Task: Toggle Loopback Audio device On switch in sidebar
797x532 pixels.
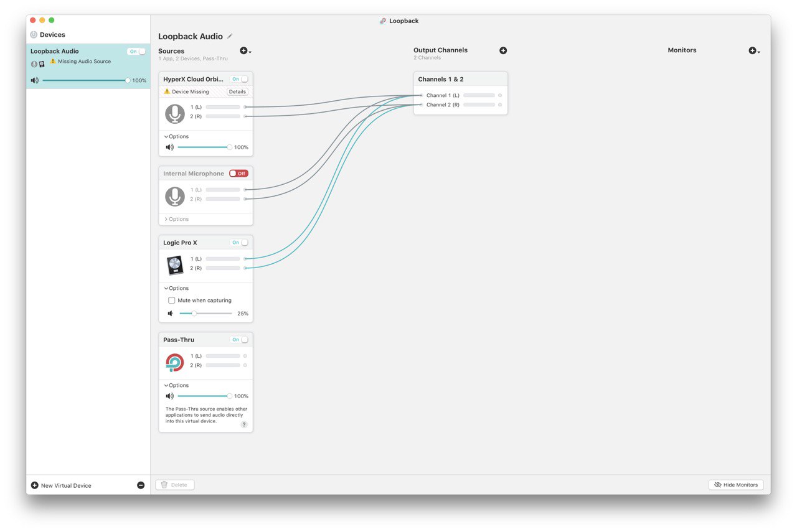Action: [136, 52]
